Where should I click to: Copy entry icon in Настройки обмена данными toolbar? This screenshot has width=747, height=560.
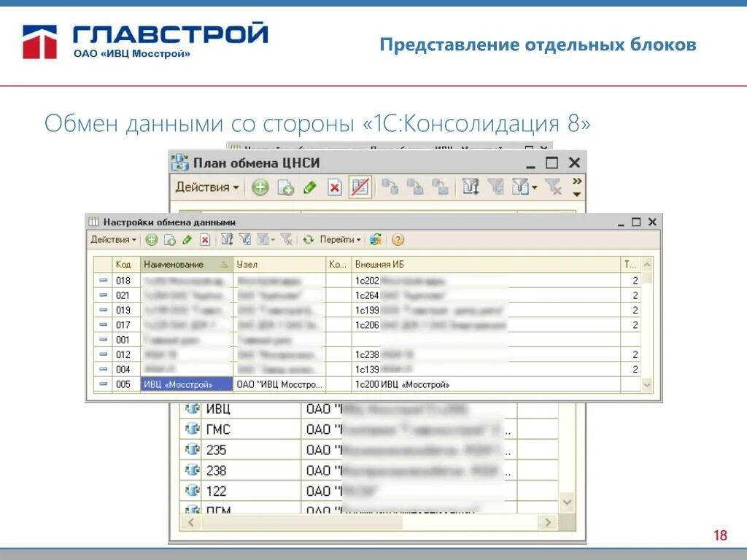[x=169, y=239]
